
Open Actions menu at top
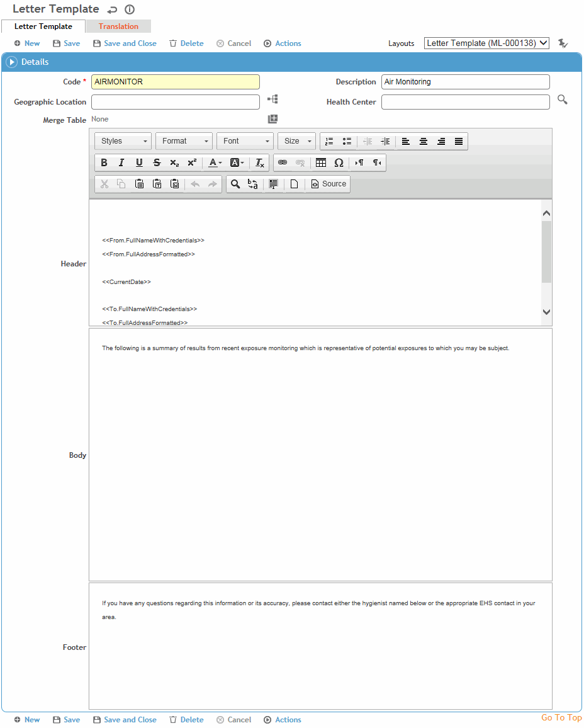tap(283, 43)
